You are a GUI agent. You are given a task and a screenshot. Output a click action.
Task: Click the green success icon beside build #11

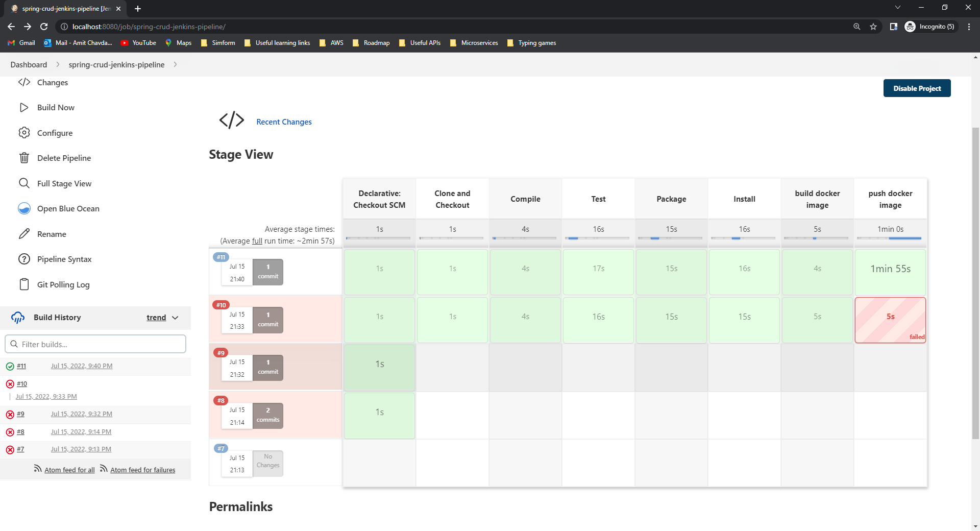pyautogui.click(x=10, y=366)
